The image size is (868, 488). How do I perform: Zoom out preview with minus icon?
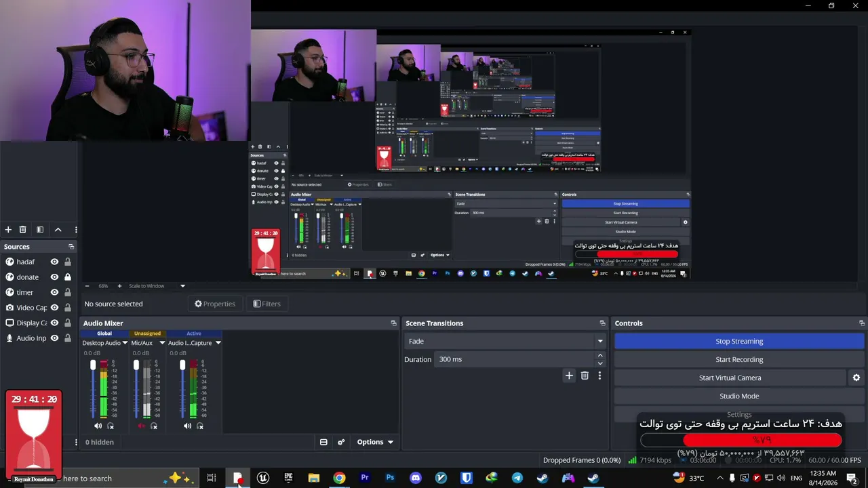87,286
